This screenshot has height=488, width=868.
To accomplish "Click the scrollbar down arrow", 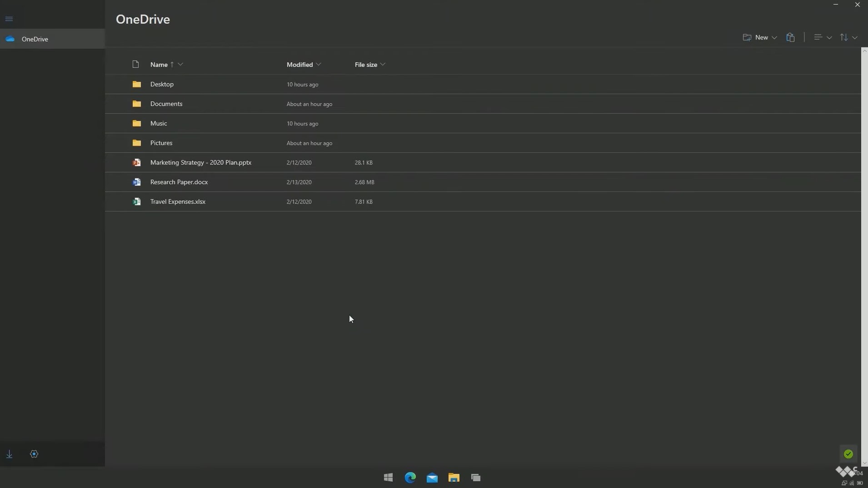I will point(864,463).
